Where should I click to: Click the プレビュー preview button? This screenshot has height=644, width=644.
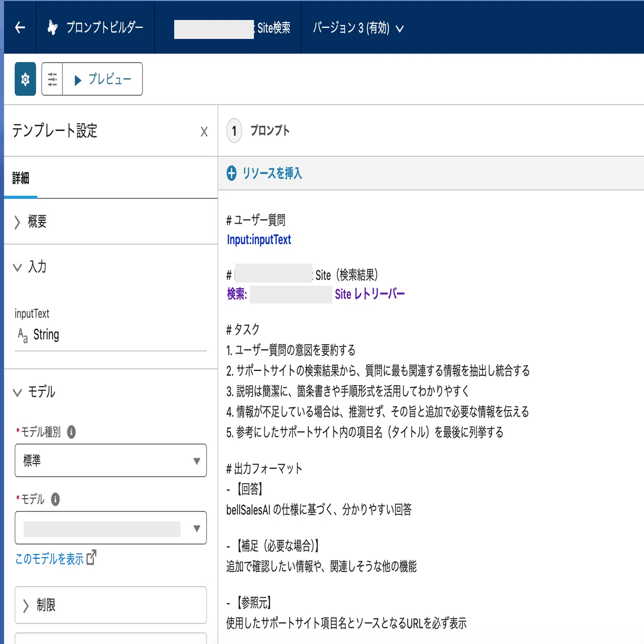coord(103,79)
